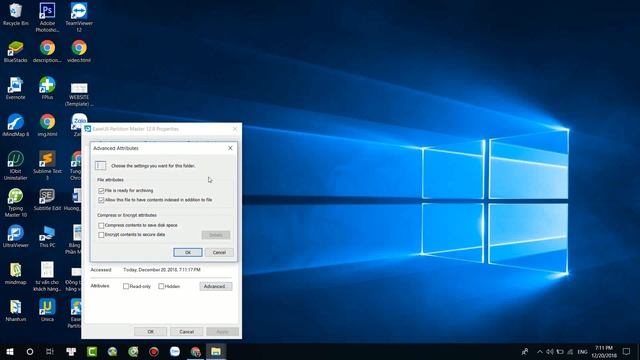Show hidden system tray icons chevron

pos(540,351)
